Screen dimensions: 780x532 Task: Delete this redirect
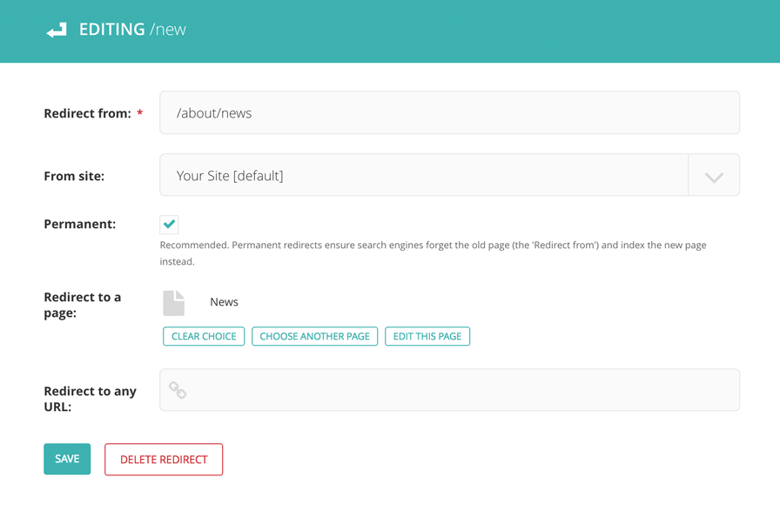pyautogui.click(x=164, y=460)
